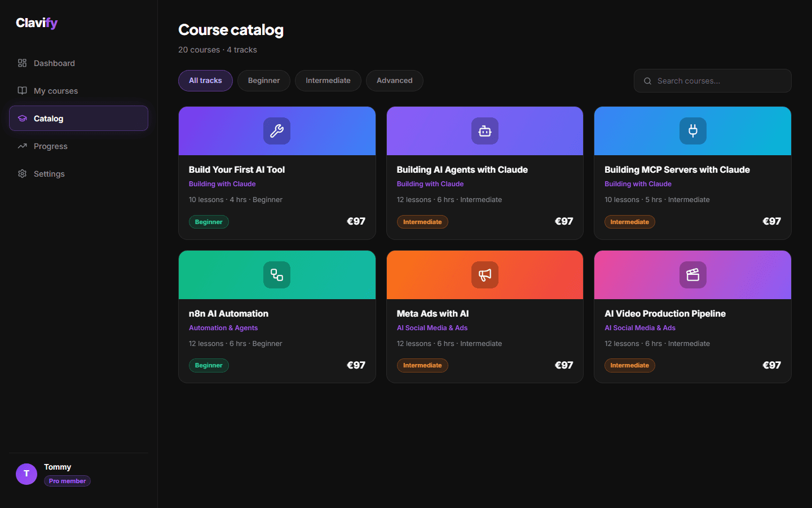Click Tommy's purple avatar circle
This screenshot has width=812, height=508.
pyautogui.click(x=27, y=474)
